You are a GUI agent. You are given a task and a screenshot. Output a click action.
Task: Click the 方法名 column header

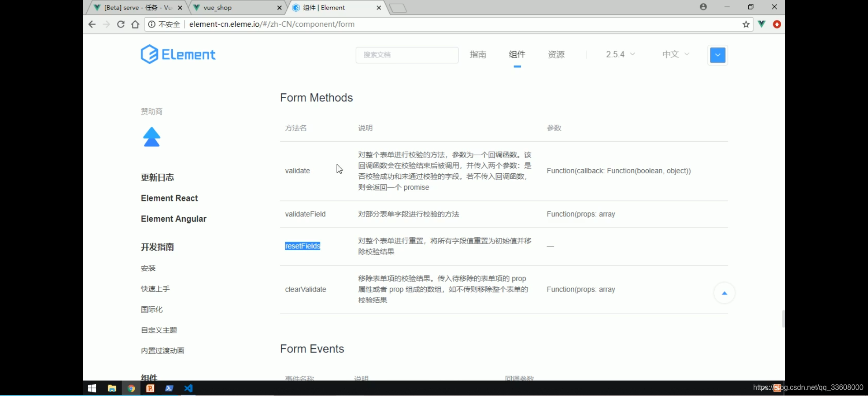296,128
